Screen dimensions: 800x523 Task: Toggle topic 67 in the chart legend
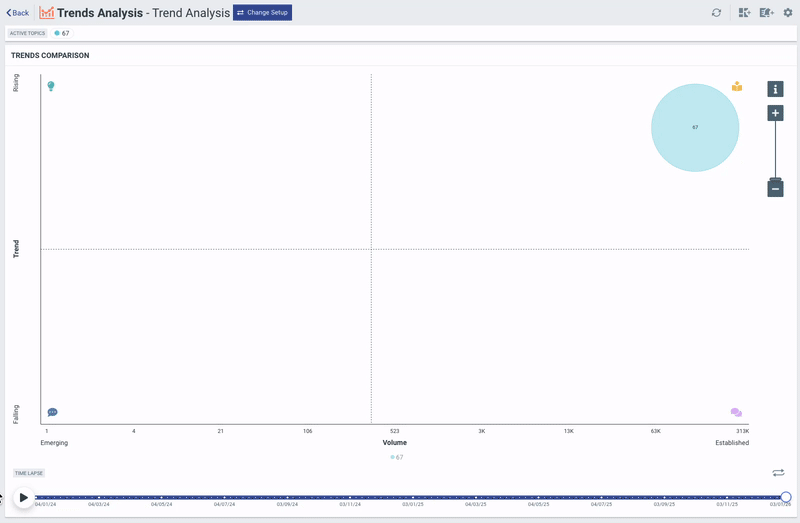click(x=397, y=457)
